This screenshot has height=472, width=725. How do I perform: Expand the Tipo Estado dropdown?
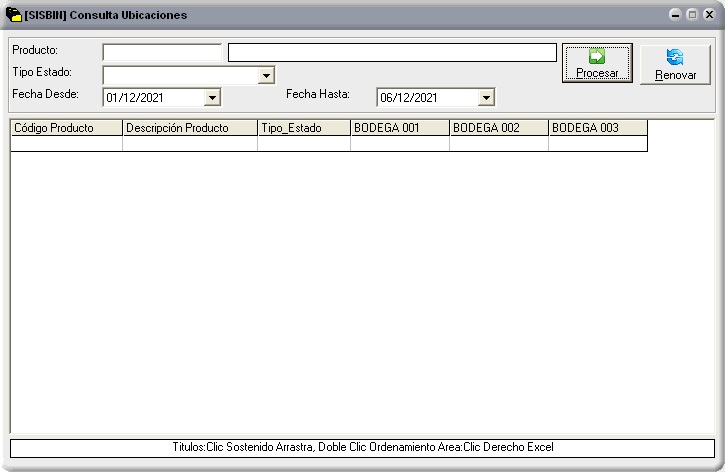(266, 75)
